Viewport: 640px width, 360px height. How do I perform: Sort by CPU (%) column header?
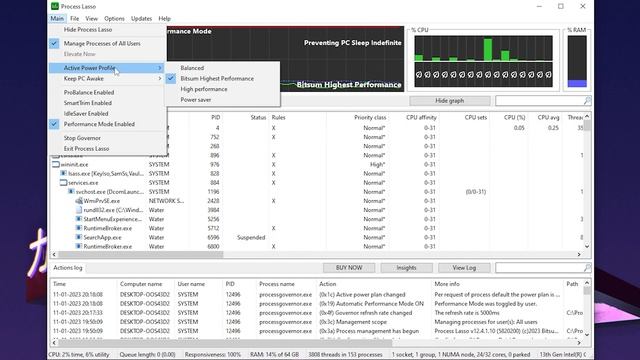514,118
